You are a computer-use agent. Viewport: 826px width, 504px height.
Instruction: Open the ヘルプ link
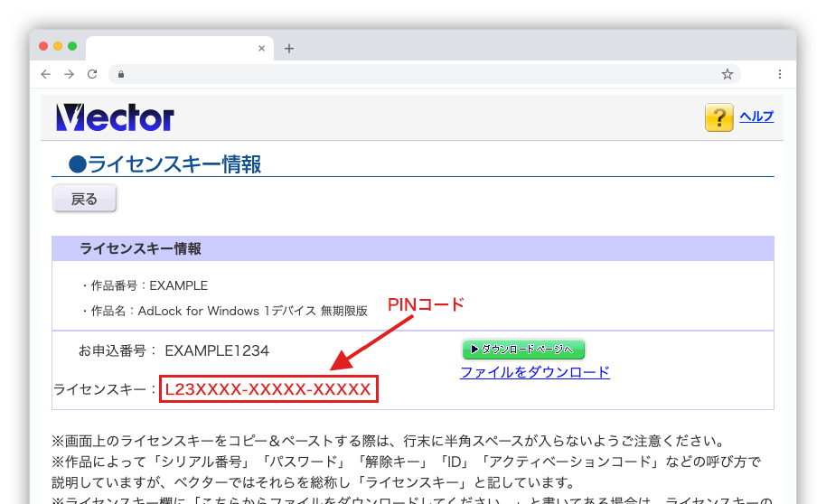coord(756,117)
